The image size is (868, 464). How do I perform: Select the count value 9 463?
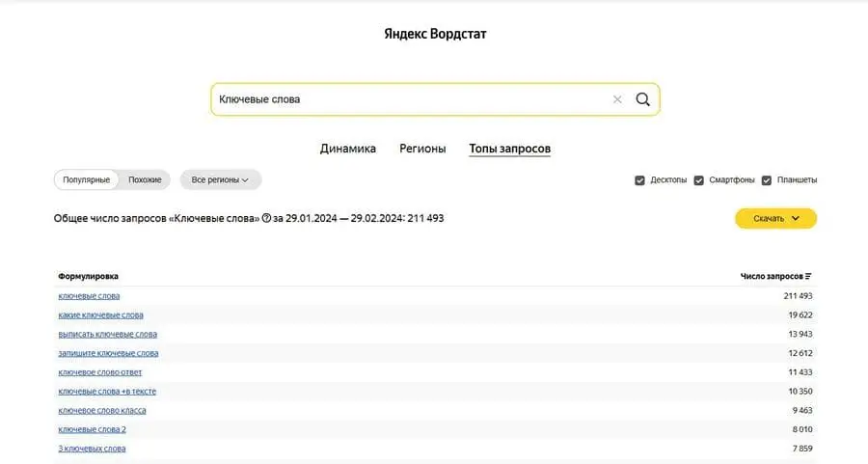pyautogui.click(x=802, y=411)
